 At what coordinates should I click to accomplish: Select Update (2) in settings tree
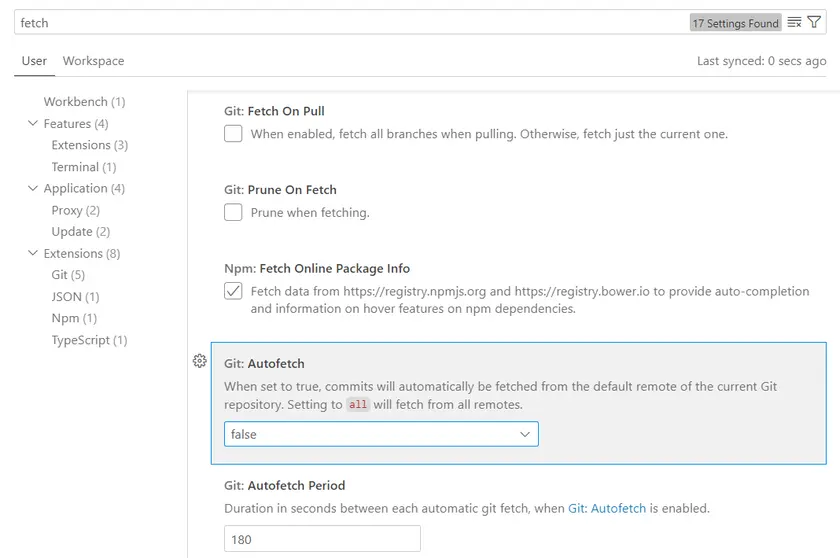pyautogui.click(x=80, y=232)
